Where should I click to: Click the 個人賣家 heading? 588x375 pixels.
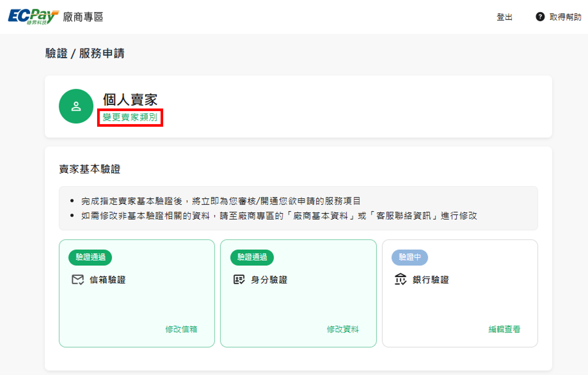(x=130, y=100)
